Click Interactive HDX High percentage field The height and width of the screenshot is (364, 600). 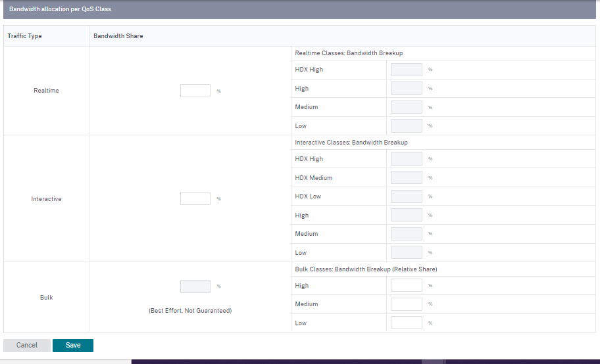(x=407, y=159)
